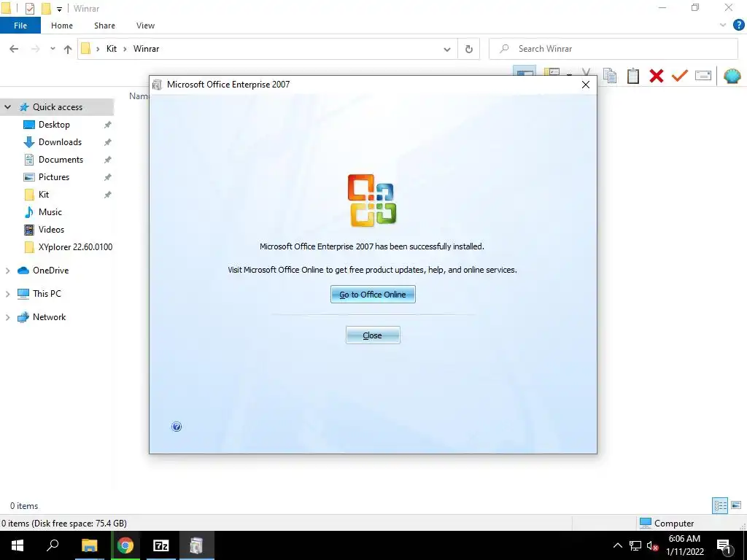This screenshot has width=747, height=560.
Task: Click Go to Office Online button
Action: pyautogui.click(x=373, y=295)
